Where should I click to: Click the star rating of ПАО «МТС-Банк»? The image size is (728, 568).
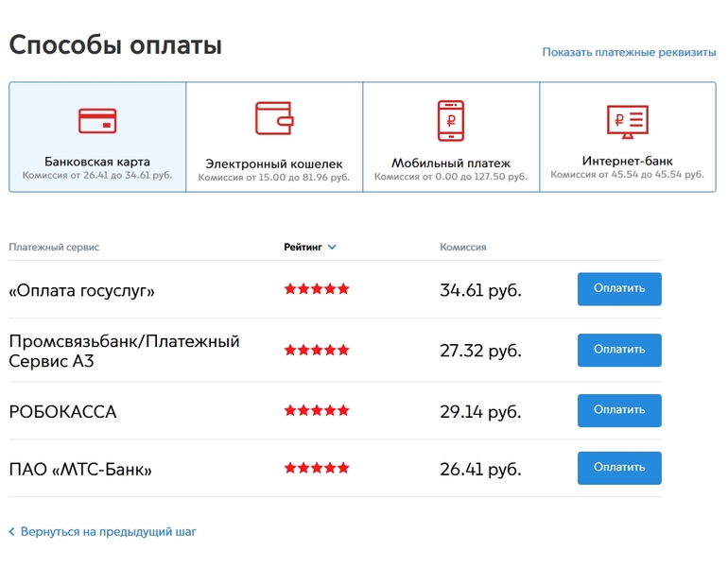click(x=317, y=468)
